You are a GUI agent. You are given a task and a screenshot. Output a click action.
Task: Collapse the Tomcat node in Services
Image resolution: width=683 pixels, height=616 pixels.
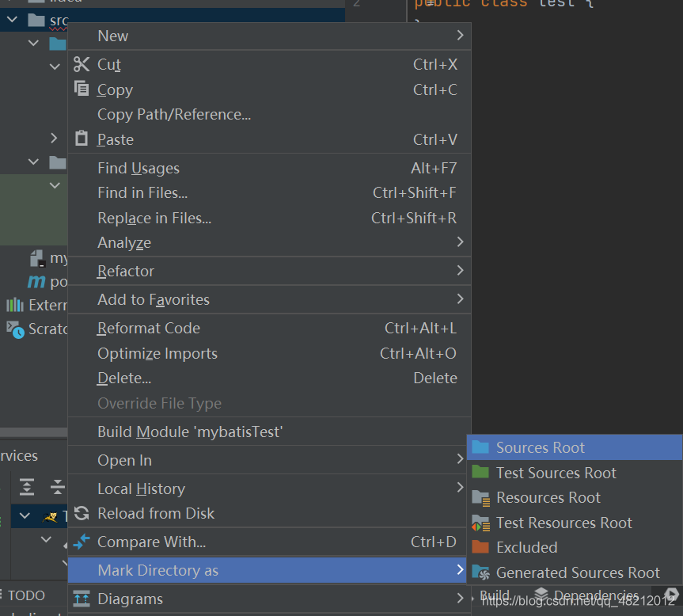click(x=25, y=516)
